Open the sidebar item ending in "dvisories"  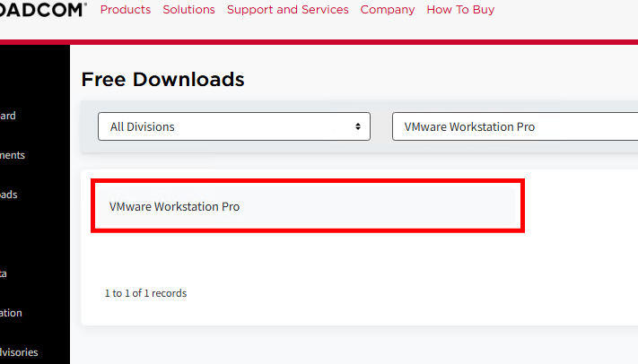click(19, 352)
